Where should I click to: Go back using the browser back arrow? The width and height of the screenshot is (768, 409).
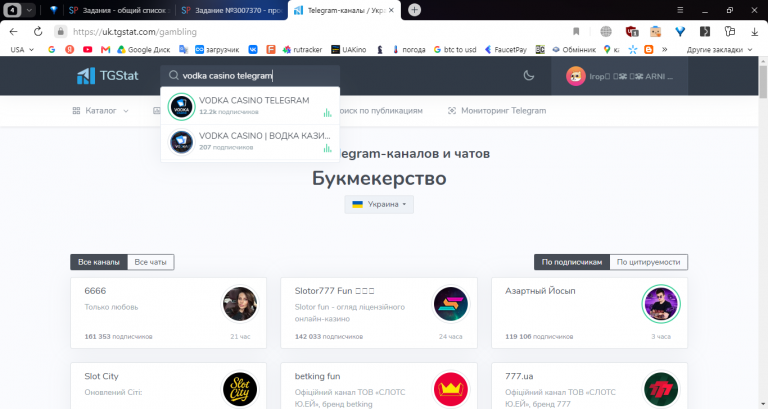(13, 31)
